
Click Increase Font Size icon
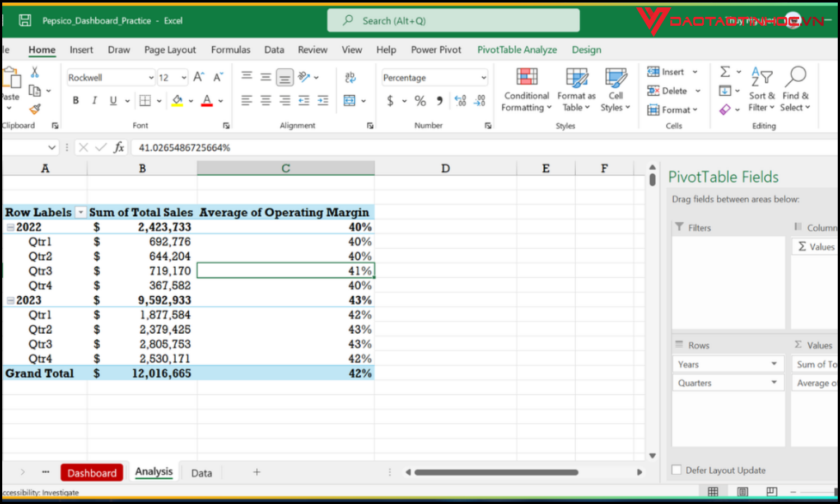(x=199, y=77)
